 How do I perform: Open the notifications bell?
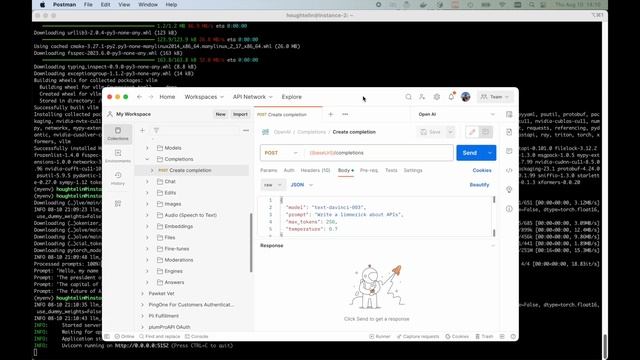(x=451, y=97)
